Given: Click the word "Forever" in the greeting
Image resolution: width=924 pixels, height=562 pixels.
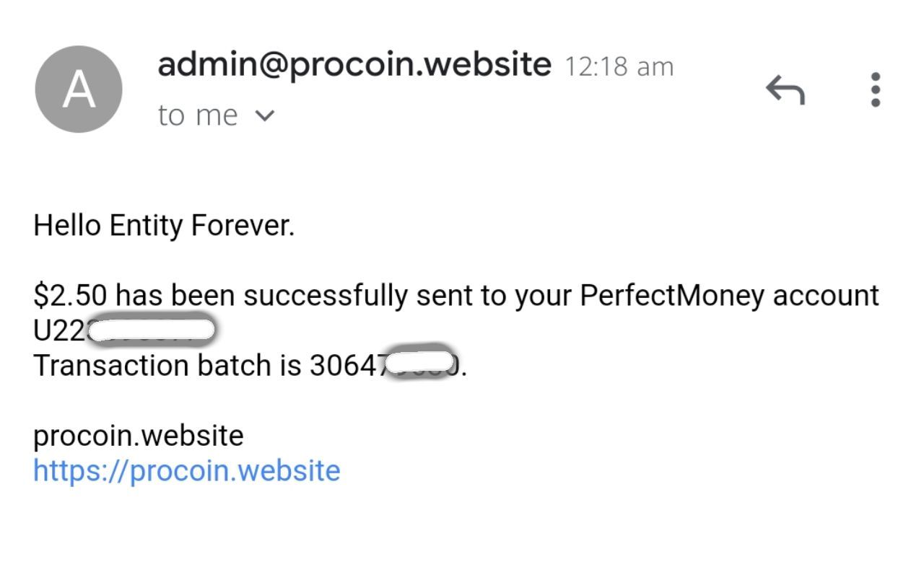Looking at the screenshot, I should (242, 226).
